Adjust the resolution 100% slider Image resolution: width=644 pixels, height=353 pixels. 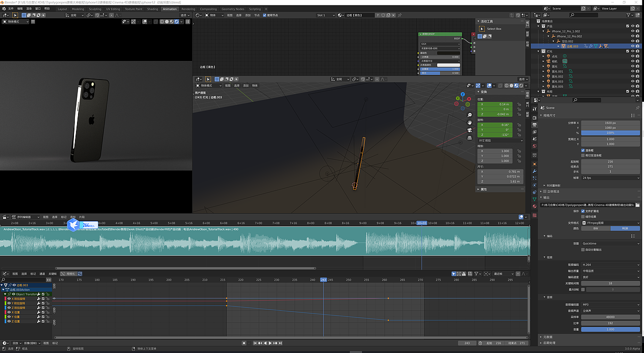(611, 132)
